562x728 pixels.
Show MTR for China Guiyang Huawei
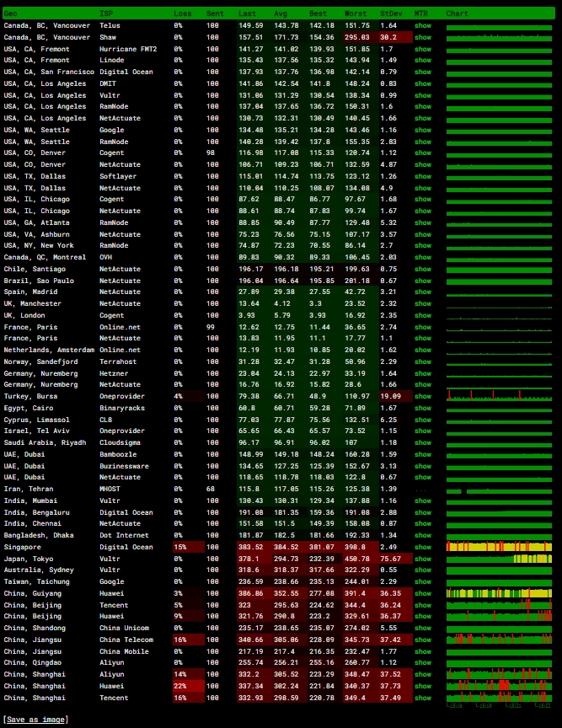[x=423, y=593]
